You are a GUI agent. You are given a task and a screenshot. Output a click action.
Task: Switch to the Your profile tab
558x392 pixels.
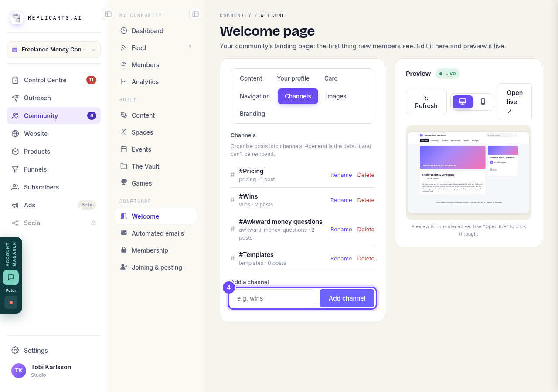click(293, 78)
